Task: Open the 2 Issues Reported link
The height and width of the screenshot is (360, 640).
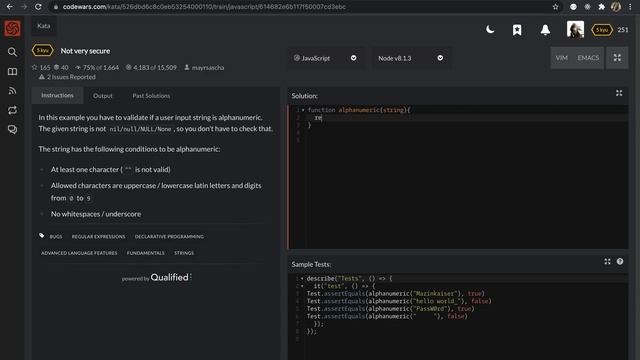Action: point(67,77)
